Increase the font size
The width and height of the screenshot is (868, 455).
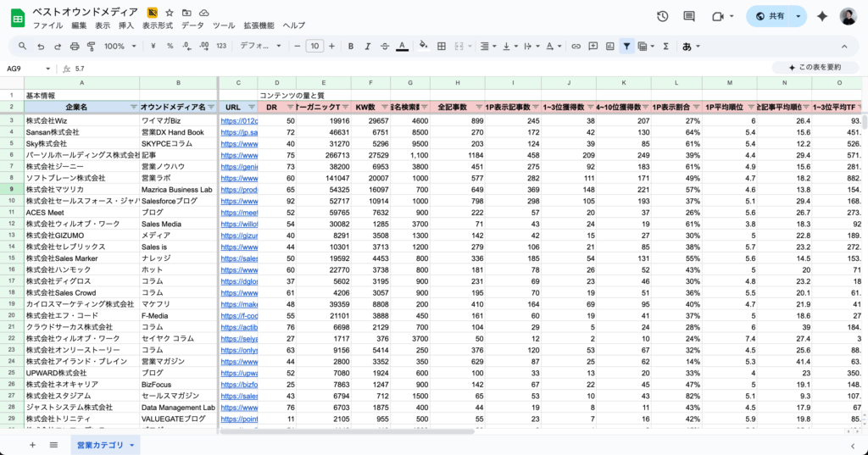pyautogui.click(x=331, y=47)
